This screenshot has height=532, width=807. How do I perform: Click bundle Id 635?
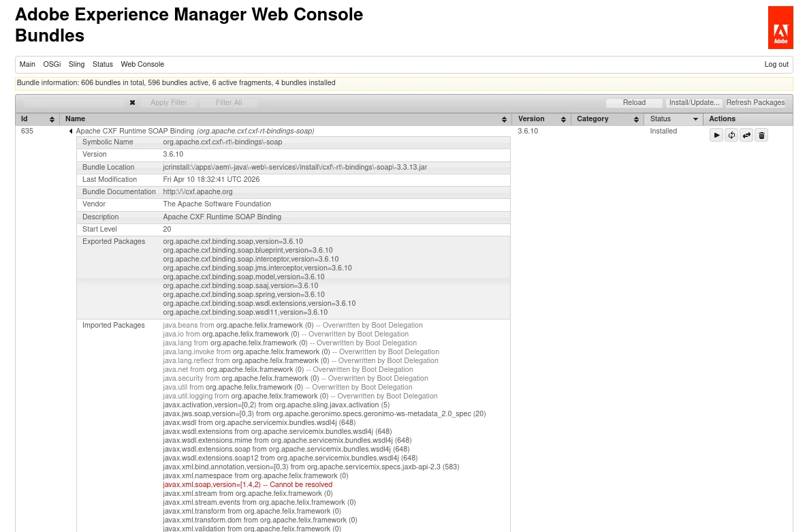click(x=27, y=131)
